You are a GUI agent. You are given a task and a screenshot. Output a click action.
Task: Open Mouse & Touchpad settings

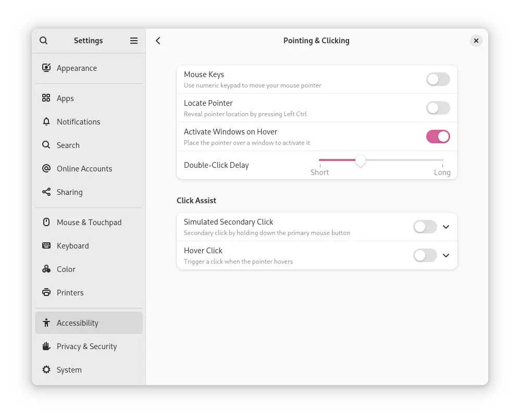point(89,223)
